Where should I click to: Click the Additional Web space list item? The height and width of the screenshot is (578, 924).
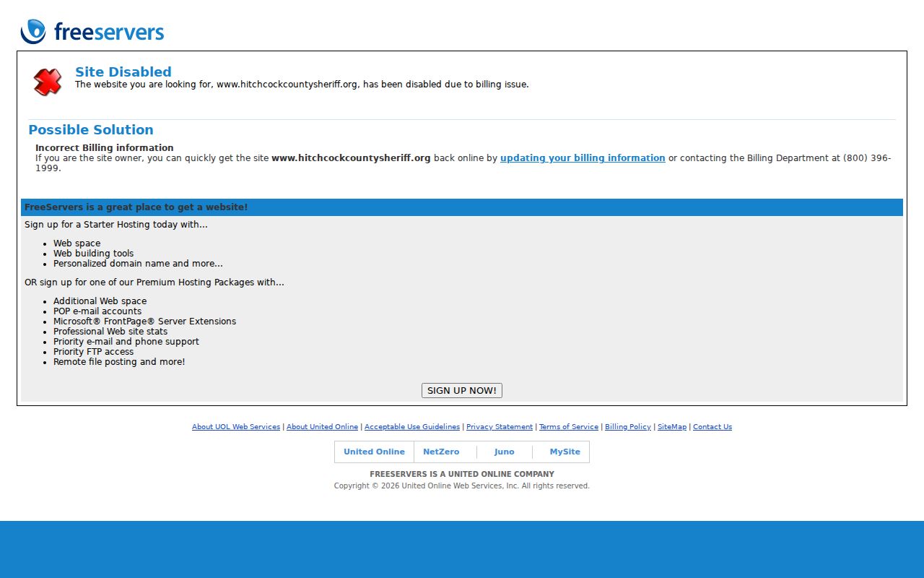point(100,301)
